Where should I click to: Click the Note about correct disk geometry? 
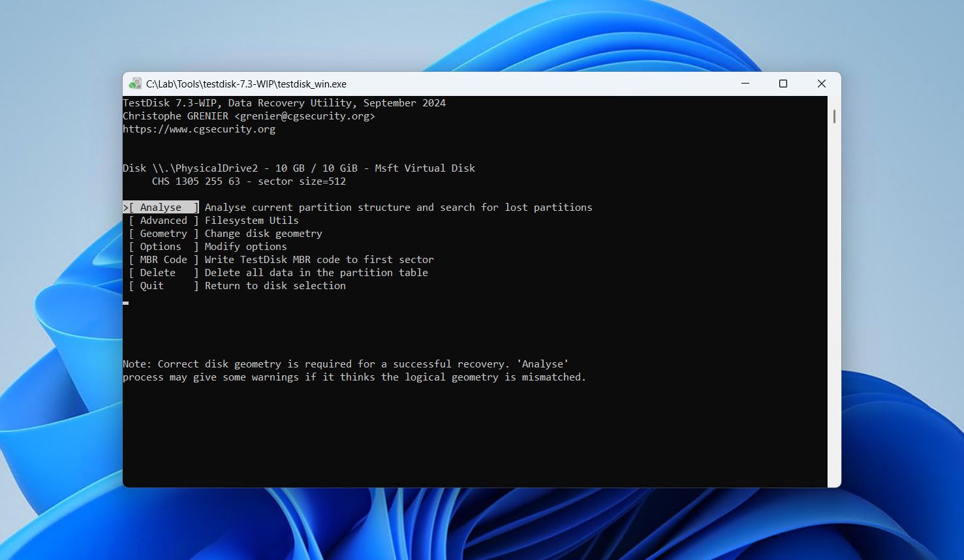[354, 370]
